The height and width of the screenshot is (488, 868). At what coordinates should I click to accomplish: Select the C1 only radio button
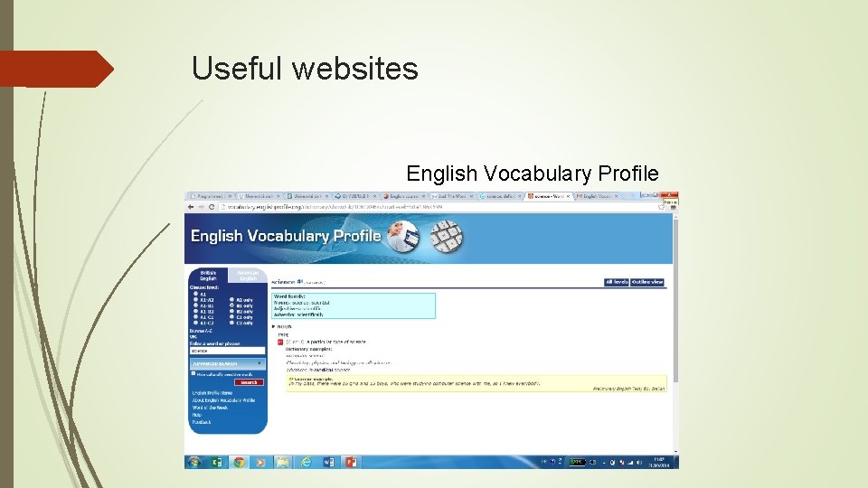232,317
